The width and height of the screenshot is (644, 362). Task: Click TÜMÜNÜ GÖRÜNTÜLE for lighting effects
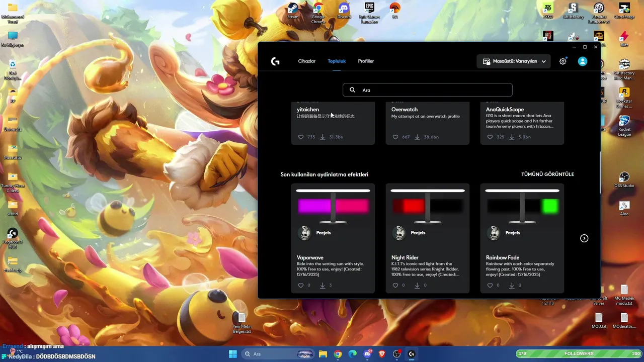(x=547, y=174)
